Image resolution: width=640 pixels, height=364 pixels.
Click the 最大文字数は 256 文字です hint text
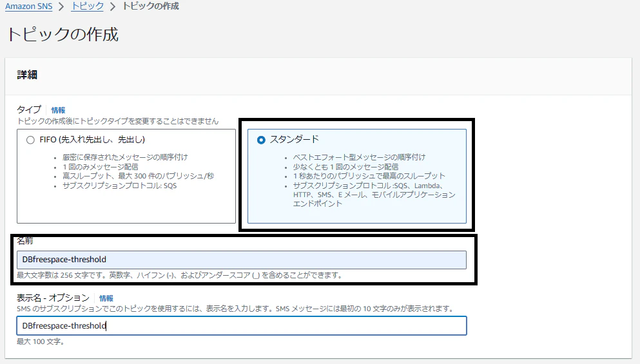pos(179,276)
